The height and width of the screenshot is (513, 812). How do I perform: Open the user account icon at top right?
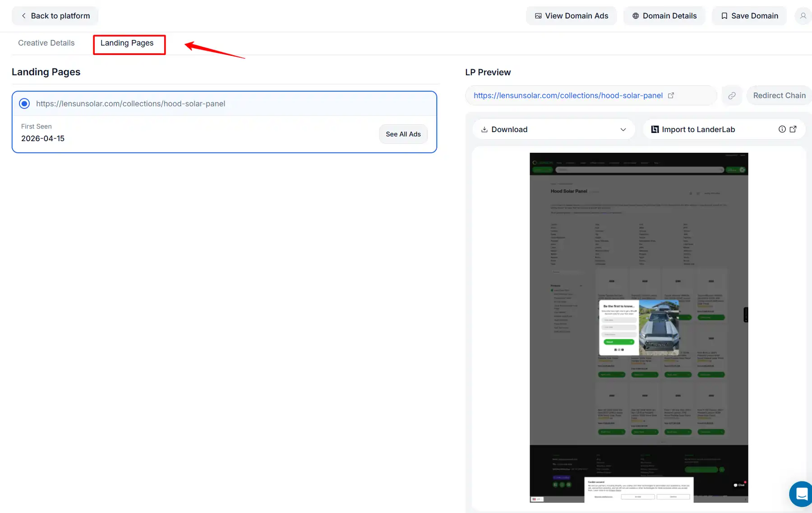click(803, 15)
